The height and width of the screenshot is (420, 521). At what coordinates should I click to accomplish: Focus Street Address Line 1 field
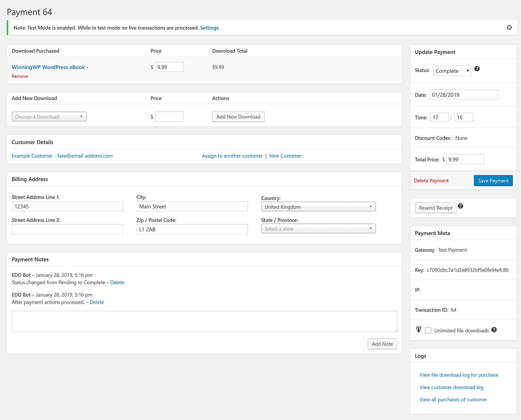click(67, 206)
